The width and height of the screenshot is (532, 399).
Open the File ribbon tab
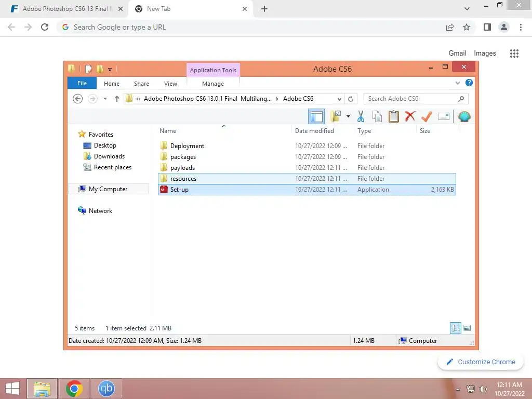click(x=82, y=83)
